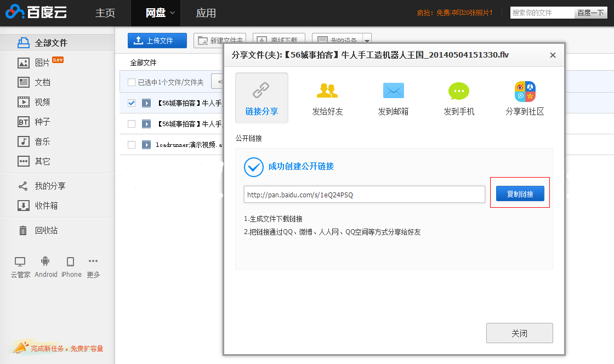This screenshot has width=614, height=364.
Task: Uncheck the selected 56城事拍客 file checkbox
Action: [132, 103]
